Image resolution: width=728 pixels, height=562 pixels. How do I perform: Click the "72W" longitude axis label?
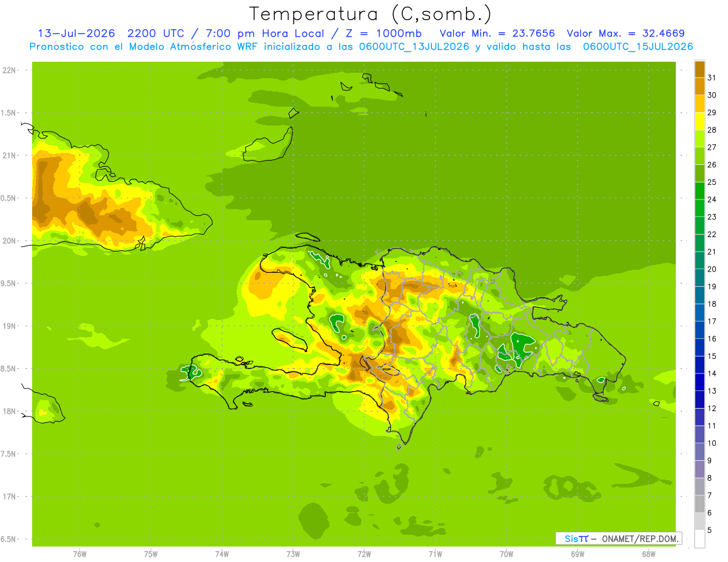(364, 554)
